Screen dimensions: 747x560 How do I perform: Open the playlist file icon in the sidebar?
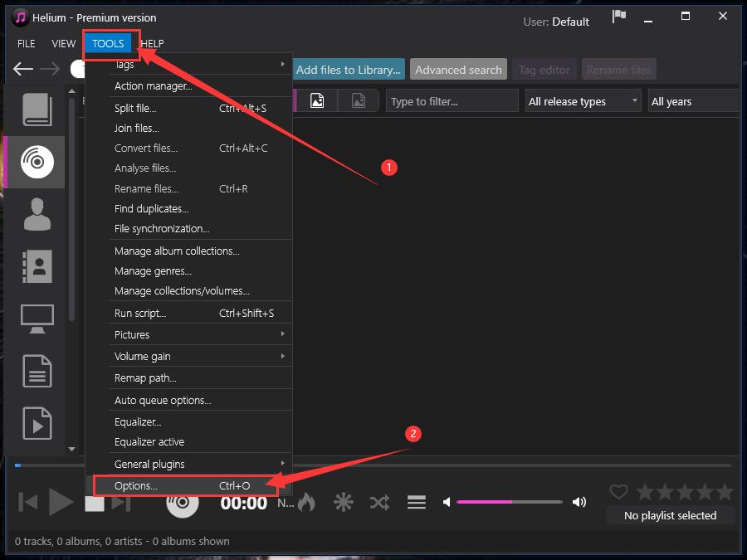click(x=37, y=423)
